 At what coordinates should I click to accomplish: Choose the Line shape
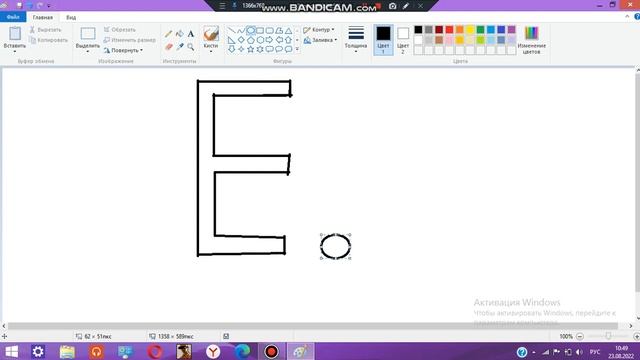point(231,31)
